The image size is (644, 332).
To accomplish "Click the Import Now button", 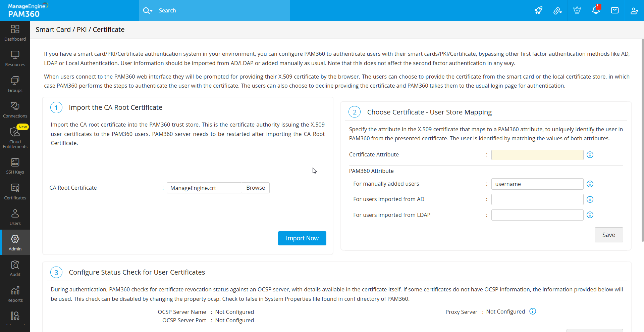I will [302, 238].
